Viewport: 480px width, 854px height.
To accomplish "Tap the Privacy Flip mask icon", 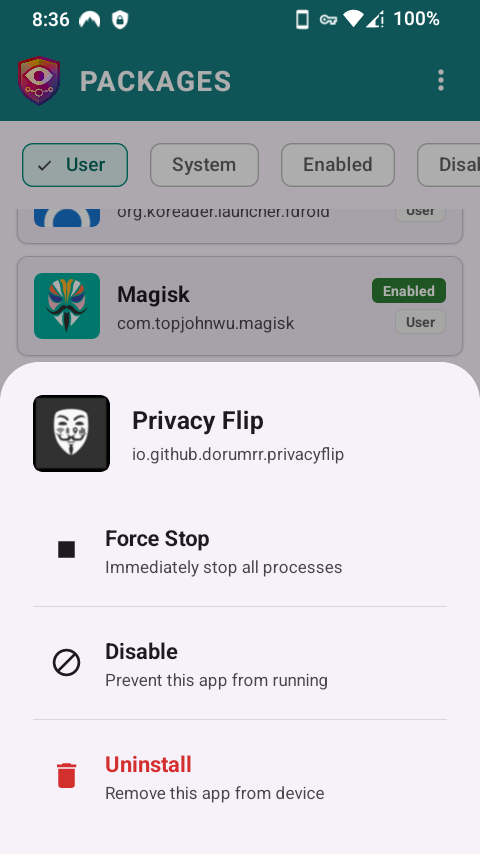I will (71, 434).
